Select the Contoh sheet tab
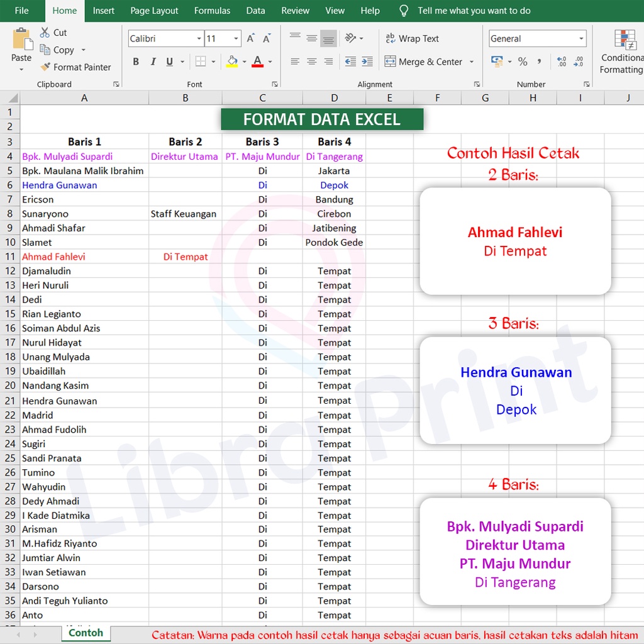The width and height of the screenshot is (644, 644). click(x=86, y=633)
